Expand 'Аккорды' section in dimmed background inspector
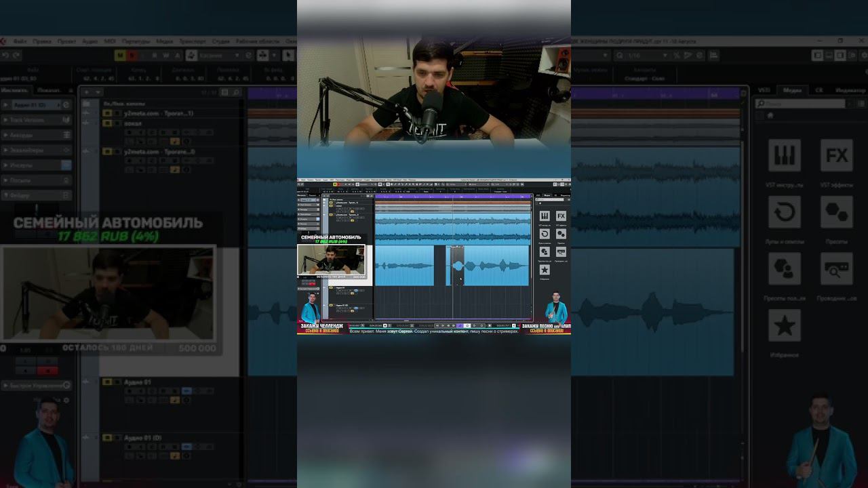868x488 pixels. (x=36, y=135)
